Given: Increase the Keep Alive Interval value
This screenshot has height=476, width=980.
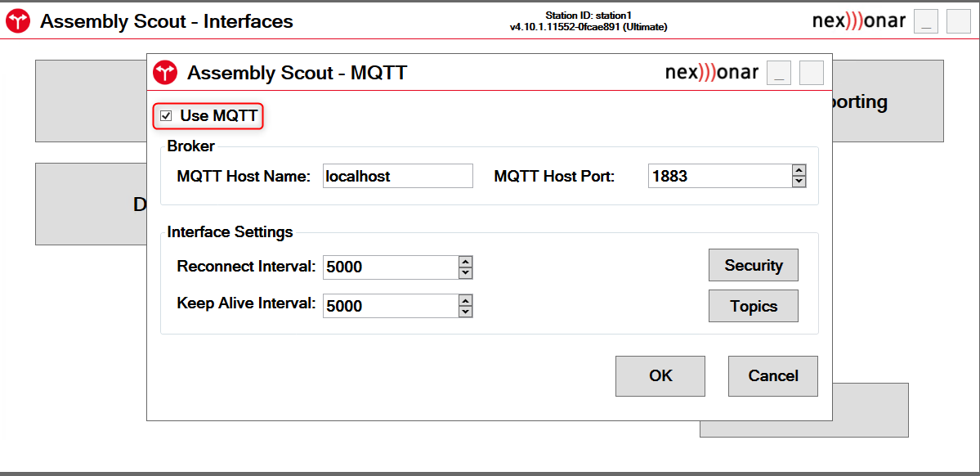Looking at the screenshot, I should 465,300.
